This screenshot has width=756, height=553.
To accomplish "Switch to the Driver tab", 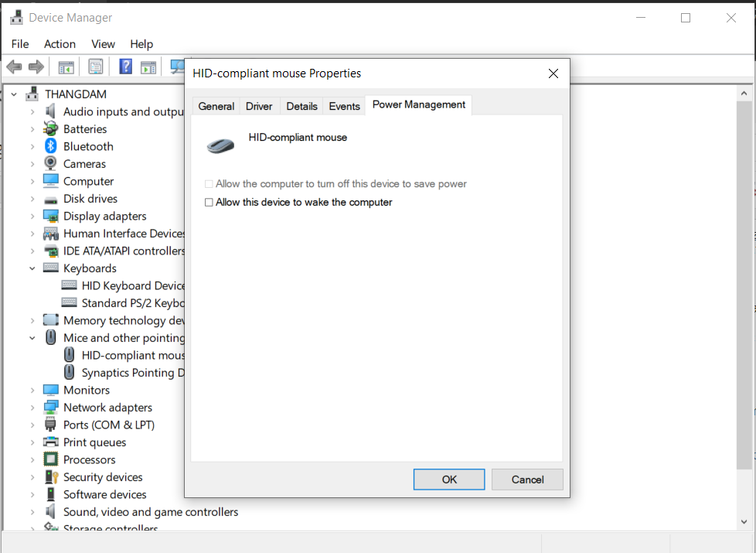I will [259, 106].
